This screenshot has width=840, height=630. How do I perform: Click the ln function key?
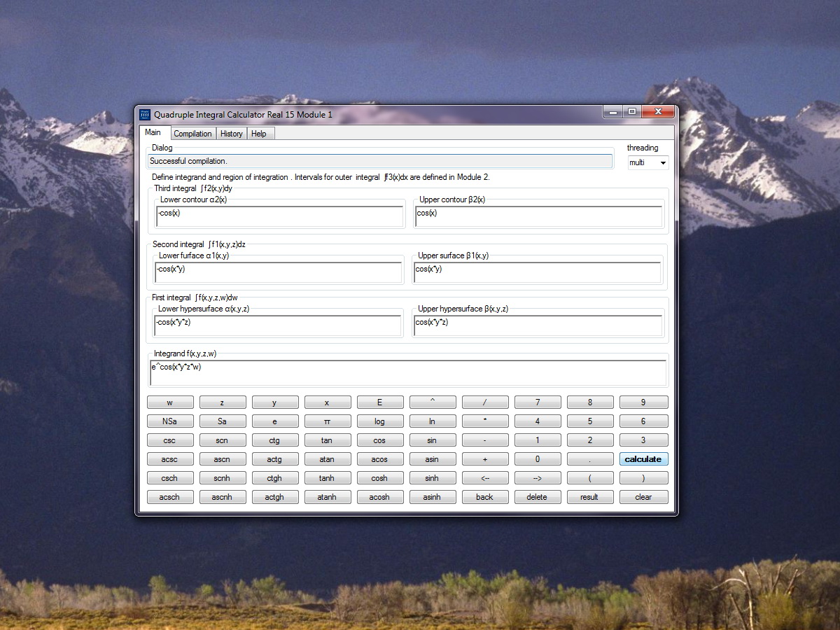pyautogui.click(x=433, y=421)
